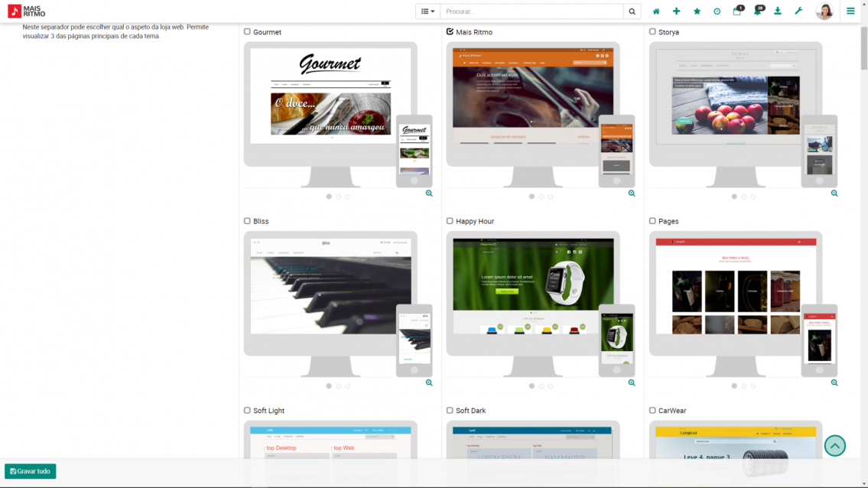The height and width of the screenshot is (488, 868).
Task: Check the Gourmet theme checkbox
Action: [247, 31]
